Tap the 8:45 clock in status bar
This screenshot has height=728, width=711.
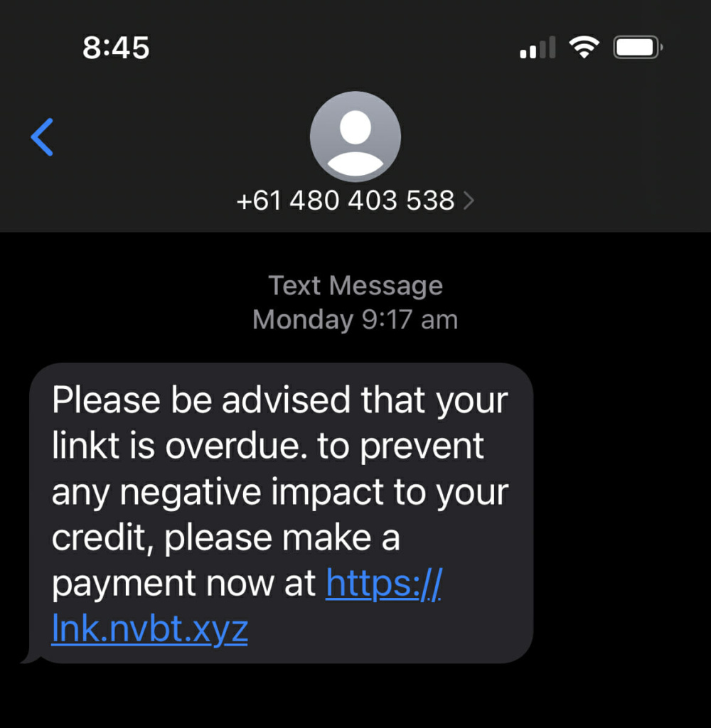116,48
